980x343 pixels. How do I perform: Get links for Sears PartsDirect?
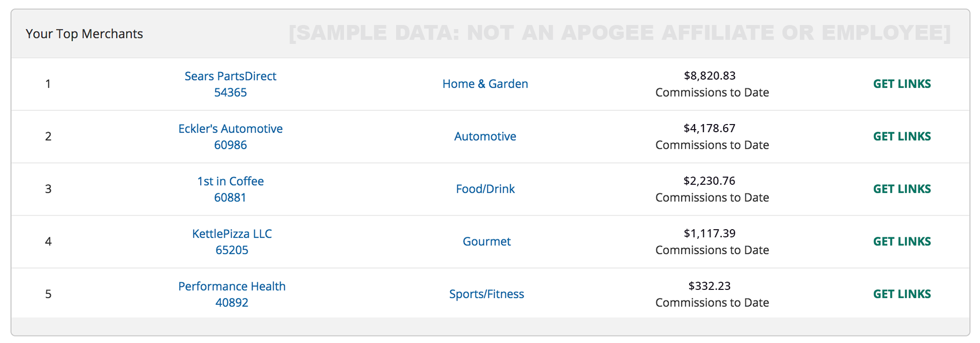point(902,84)
